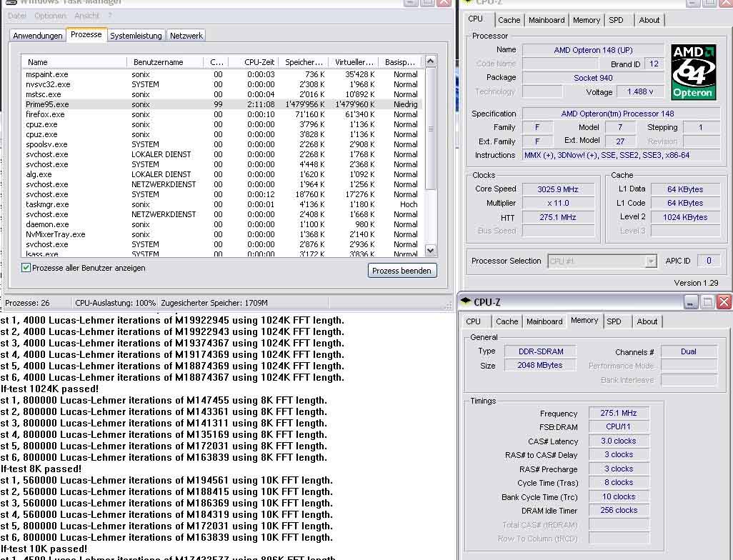Click the memory Type value DDR-SDRAM

[x=540, y=351]
